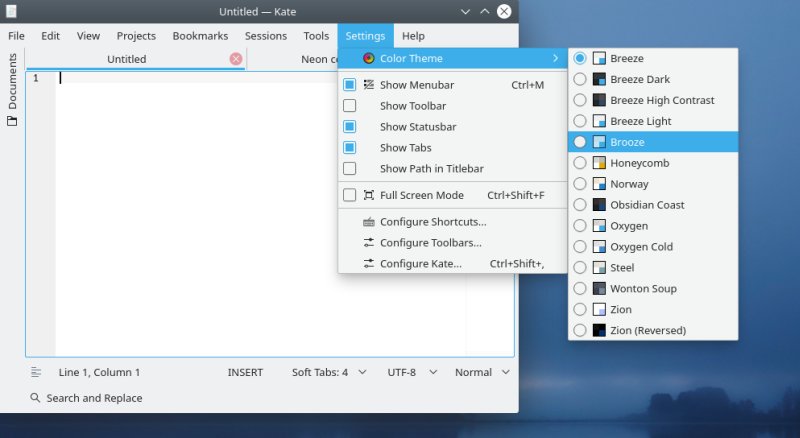Expand the Normal highlighting mode dropdown
Screen dimensions: 800x438
(482, 372)
